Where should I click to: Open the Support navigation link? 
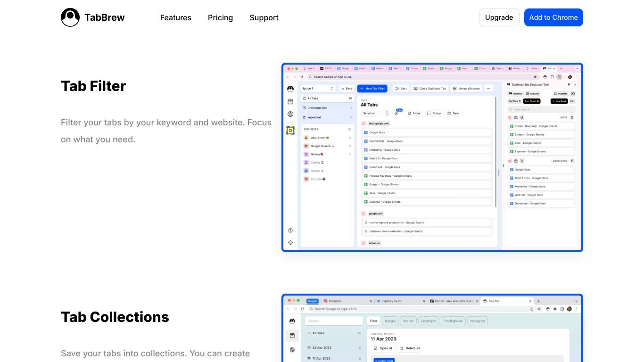[264, 17]
